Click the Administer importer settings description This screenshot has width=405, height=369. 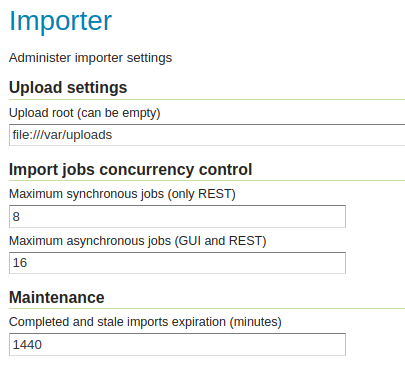90,58
